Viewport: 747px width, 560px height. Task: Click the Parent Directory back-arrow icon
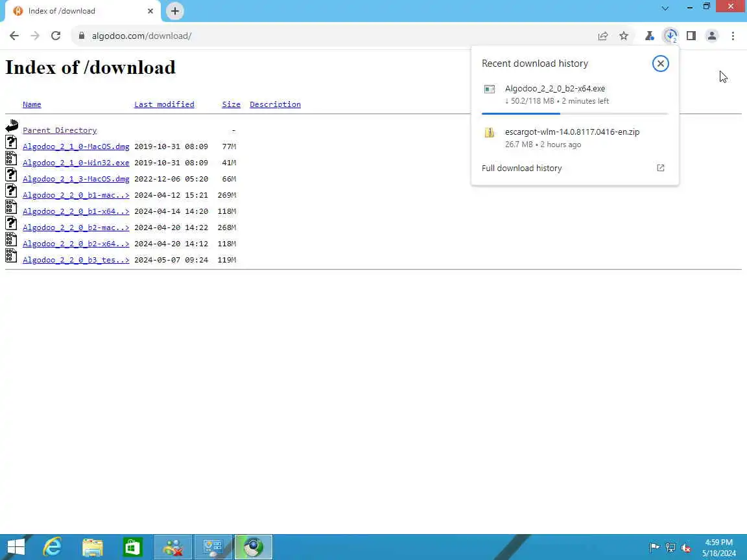(12, 126)
